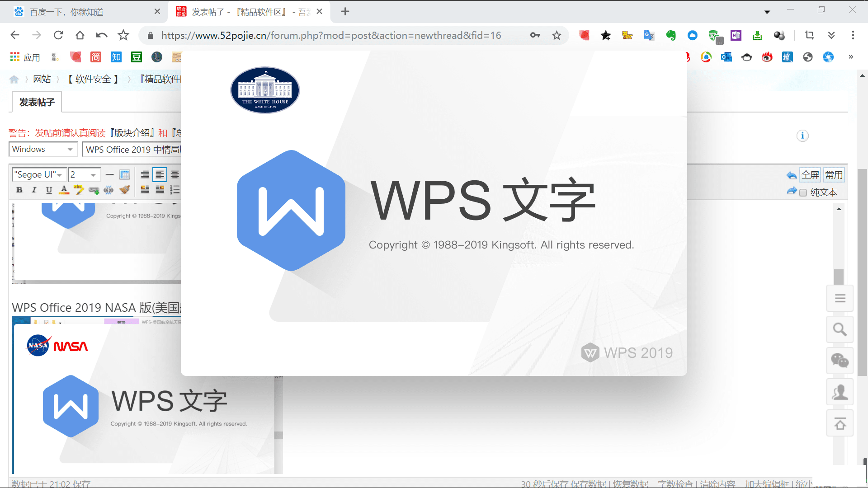Click the 字数检查 link at the bottom

pyautogui.click(x=675, y=484)
